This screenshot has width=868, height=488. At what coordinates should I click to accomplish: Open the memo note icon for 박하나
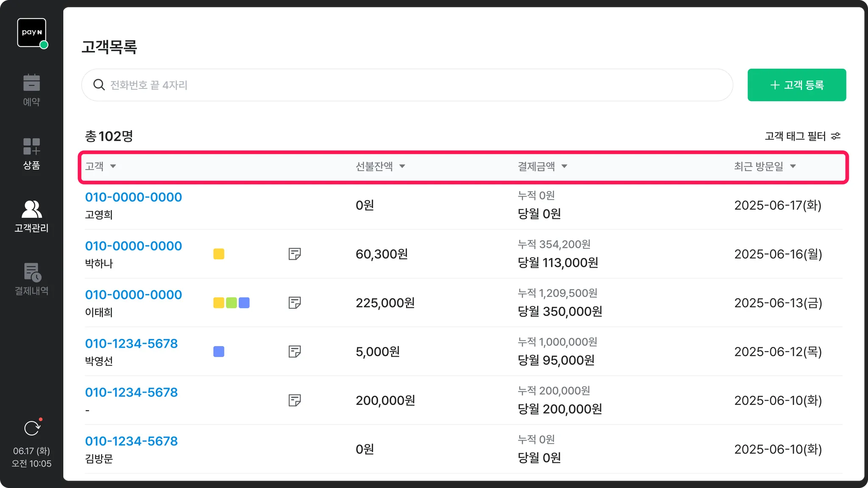pyautogui.click(x=295, y=254)
